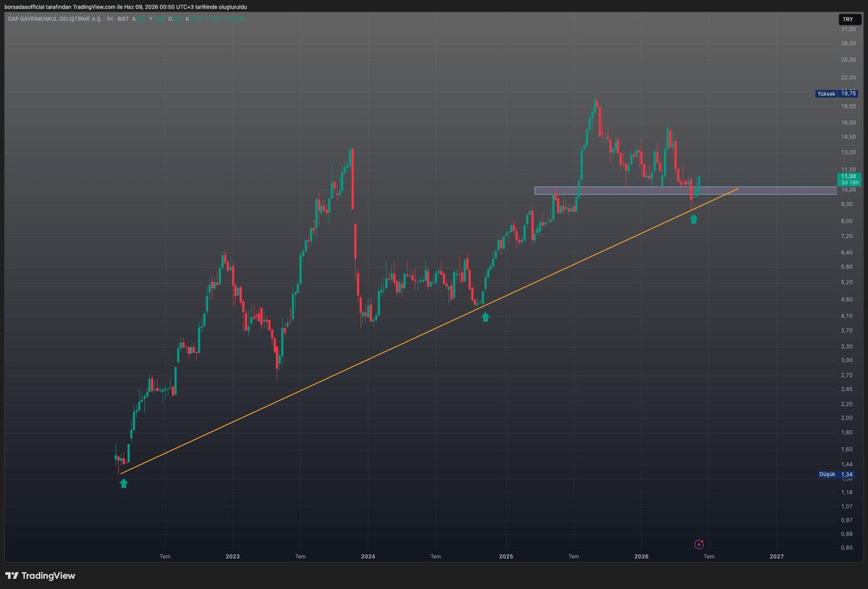
Task: Click the 31,00 price scale value
Action: tap(848, 30)
